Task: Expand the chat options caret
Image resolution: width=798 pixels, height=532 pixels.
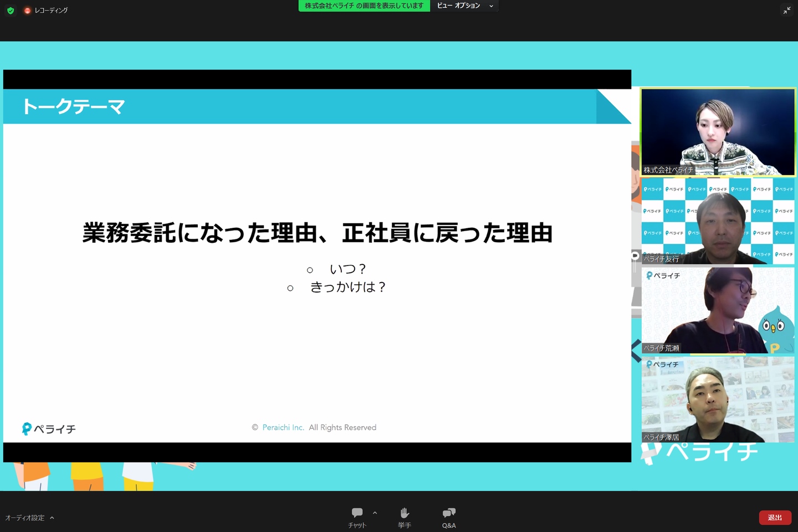Action: [375, 513]
